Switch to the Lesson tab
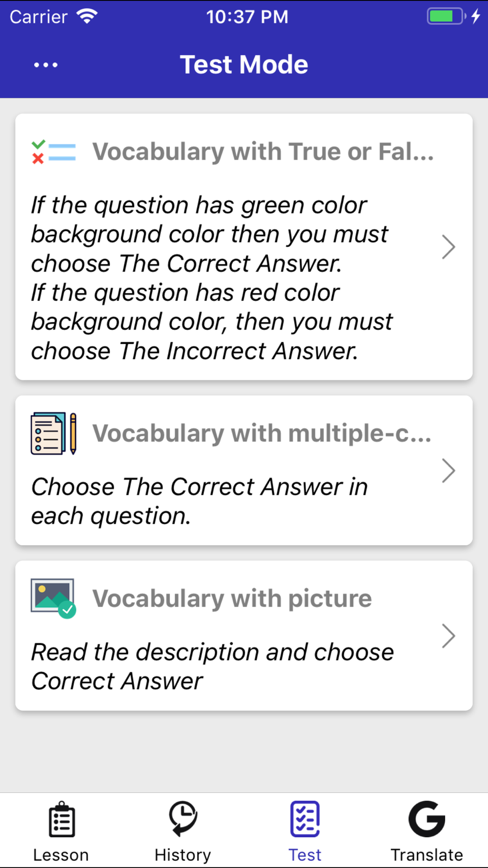Screen dimensions: 488x868 [x=61, y=830]
